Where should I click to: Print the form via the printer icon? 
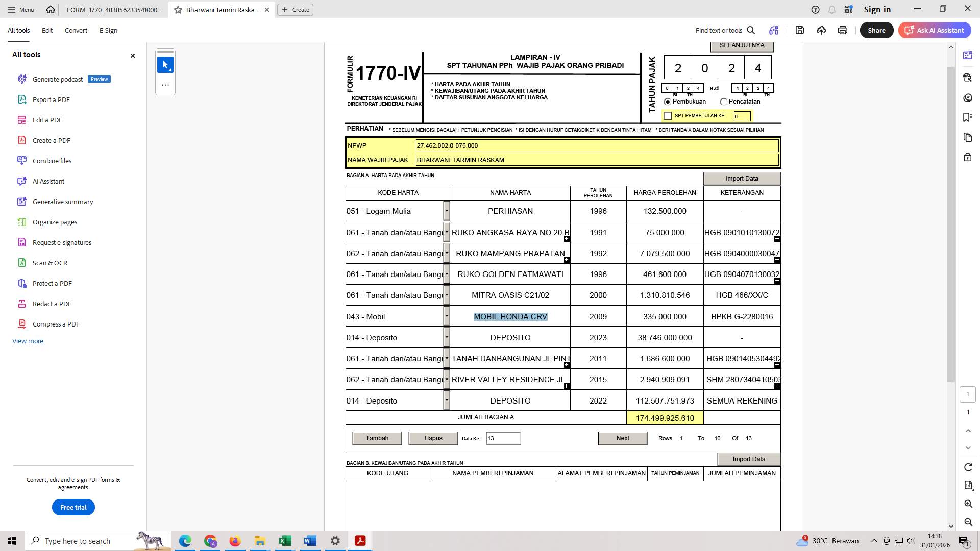point(842,30)
